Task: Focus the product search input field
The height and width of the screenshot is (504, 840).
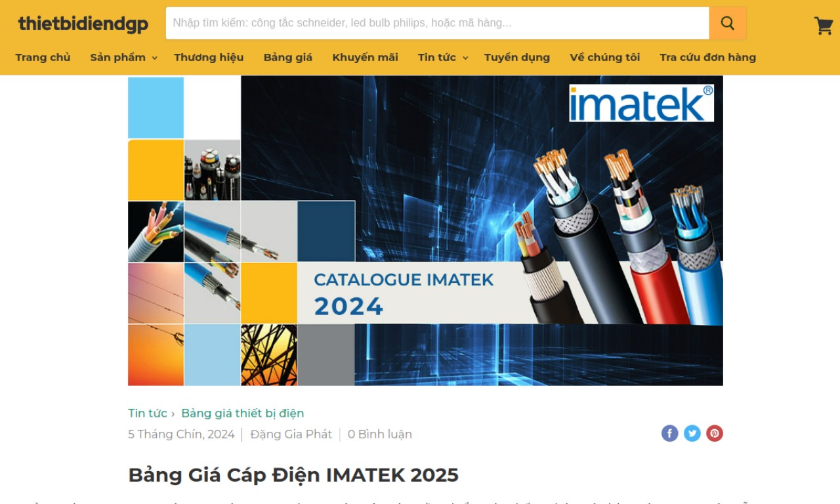Action: 438,23
